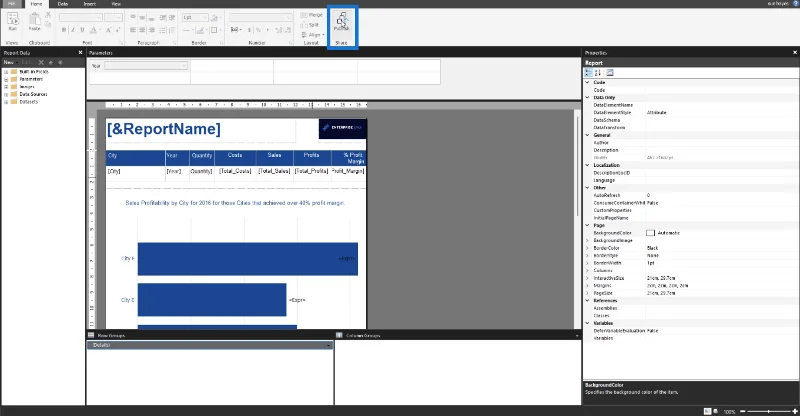Click the move down arrow in Report Data toolbar

click(x=60, y=62)
